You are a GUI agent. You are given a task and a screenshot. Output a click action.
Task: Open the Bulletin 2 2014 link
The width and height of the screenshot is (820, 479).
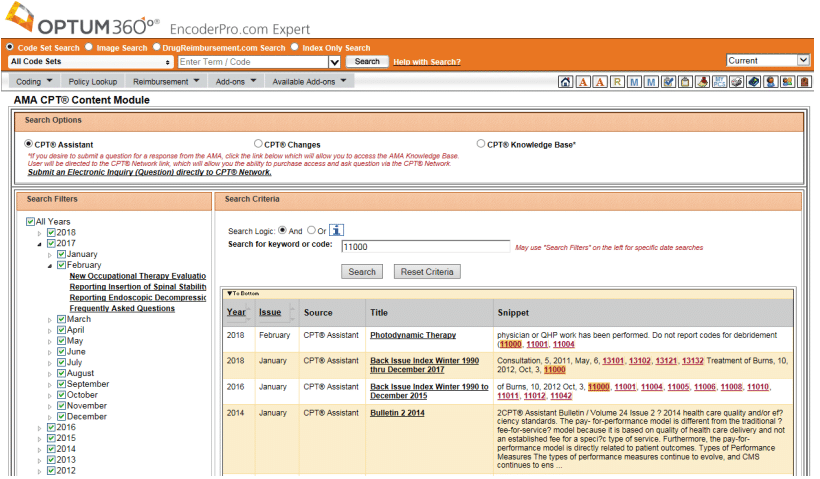tap(397, 413)
